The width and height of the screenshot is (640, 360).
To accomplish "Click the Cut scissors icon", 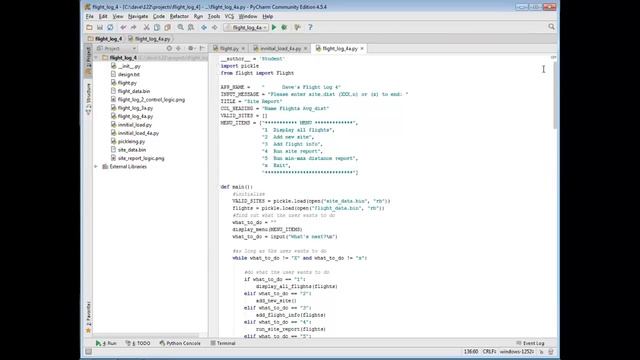I will pos(147,27).
